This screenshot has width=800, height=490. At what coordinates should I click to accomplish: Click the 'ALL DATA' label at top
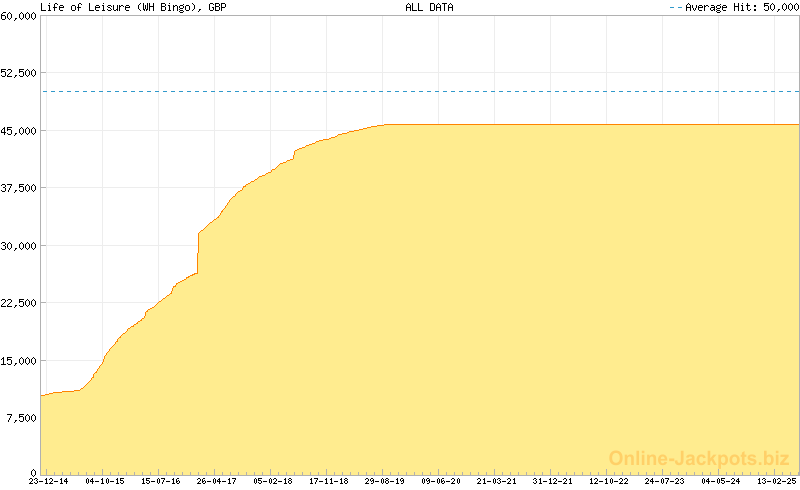tap(429, 7)
